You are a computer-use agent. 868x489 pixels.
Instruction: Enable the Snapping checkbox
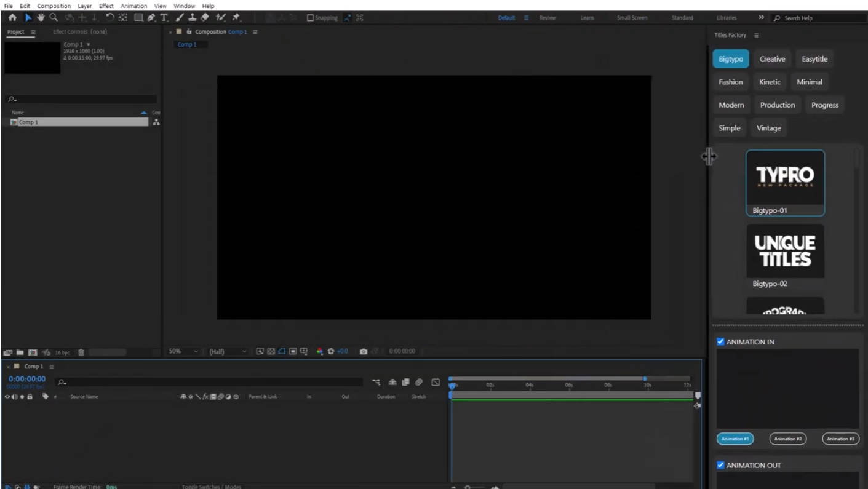point(309,18)
